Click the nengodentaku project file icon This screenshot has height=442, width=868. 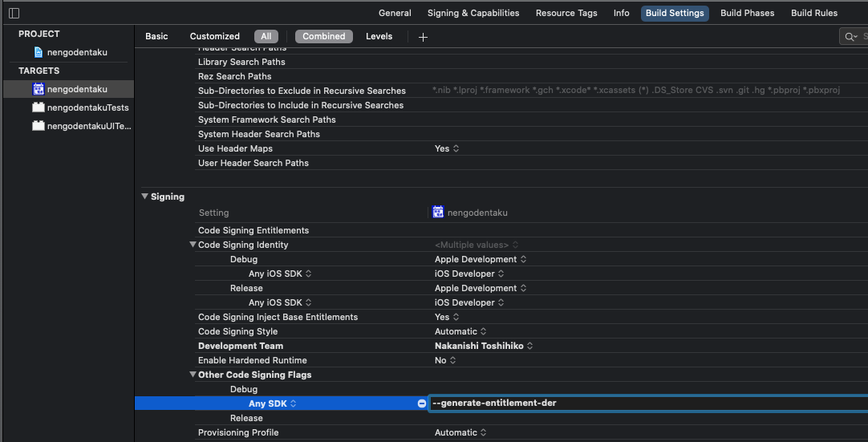(x=39, y=52)
